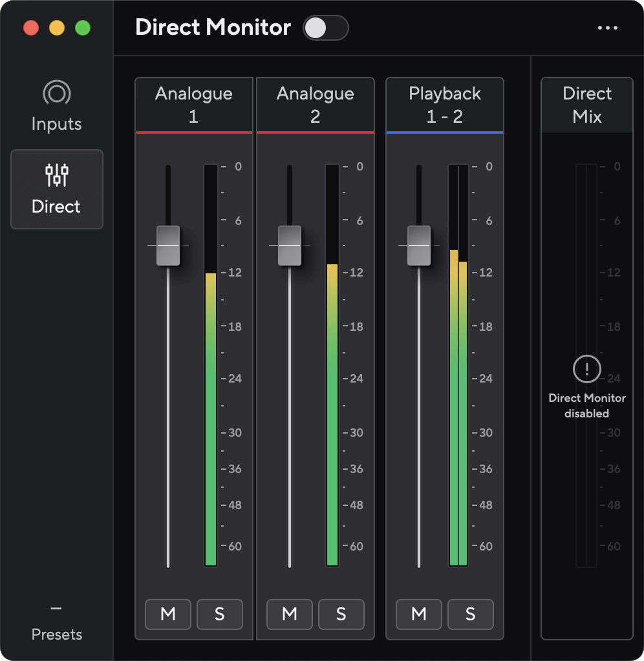Open the Presets section
Screen dimensions: 644x661
coord(56,624)
